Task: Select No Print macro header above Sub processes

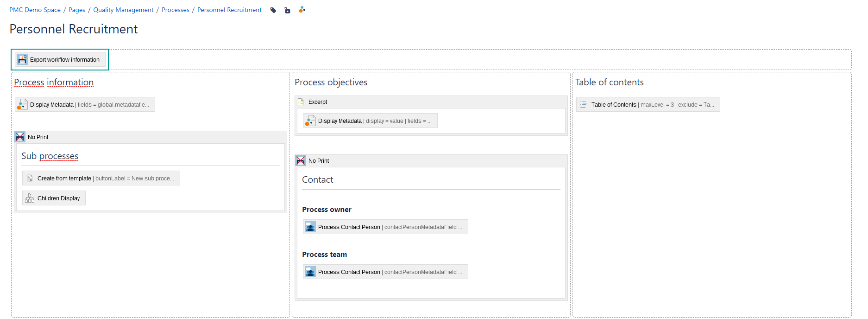Action: [x=151, y=137]
